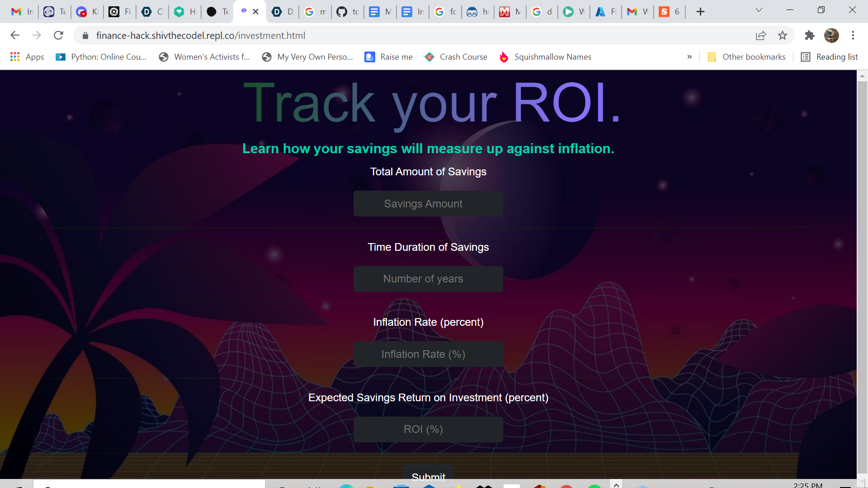The width and height of the screenshot is (868, 488).
Task: Open the Chrome three-dot menu
Action: click(x=853, y=35)
